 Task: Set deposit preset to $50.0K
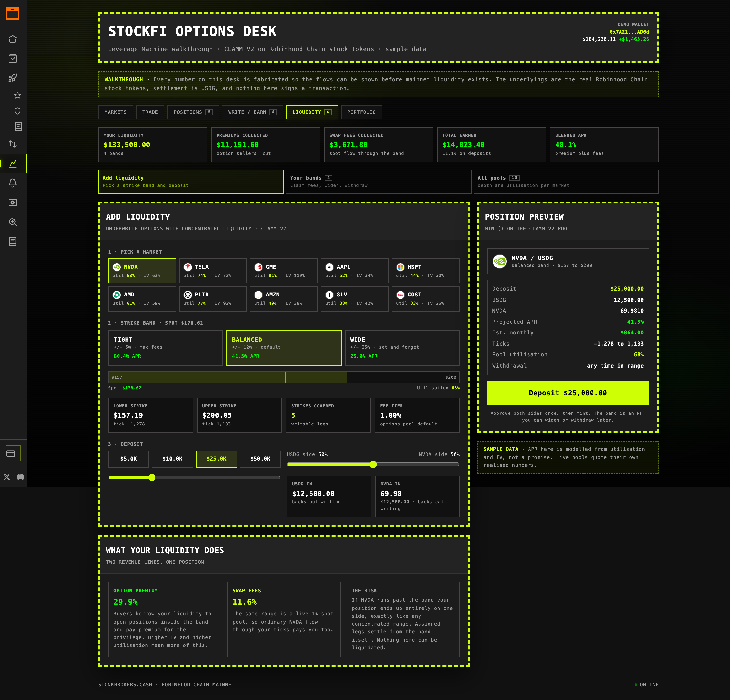260,459
